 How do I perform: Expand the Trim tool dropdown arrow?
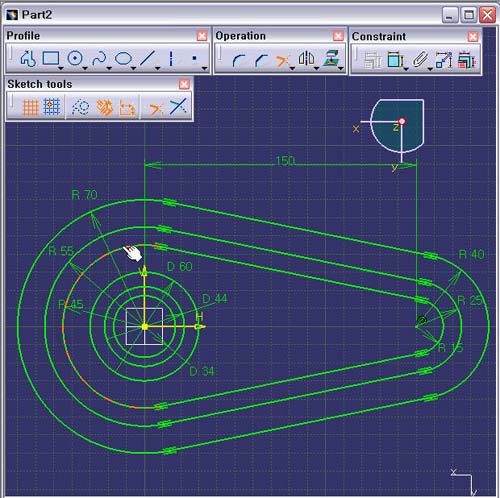pyautogui.click(x=292, y=68)
